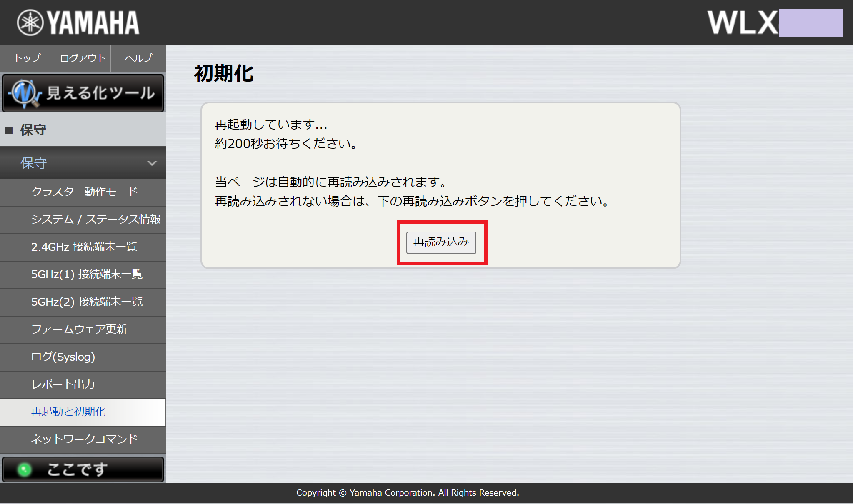853x504 pixels.
Task: Open システム / ステータス情報
Action: tap(95, 219)
